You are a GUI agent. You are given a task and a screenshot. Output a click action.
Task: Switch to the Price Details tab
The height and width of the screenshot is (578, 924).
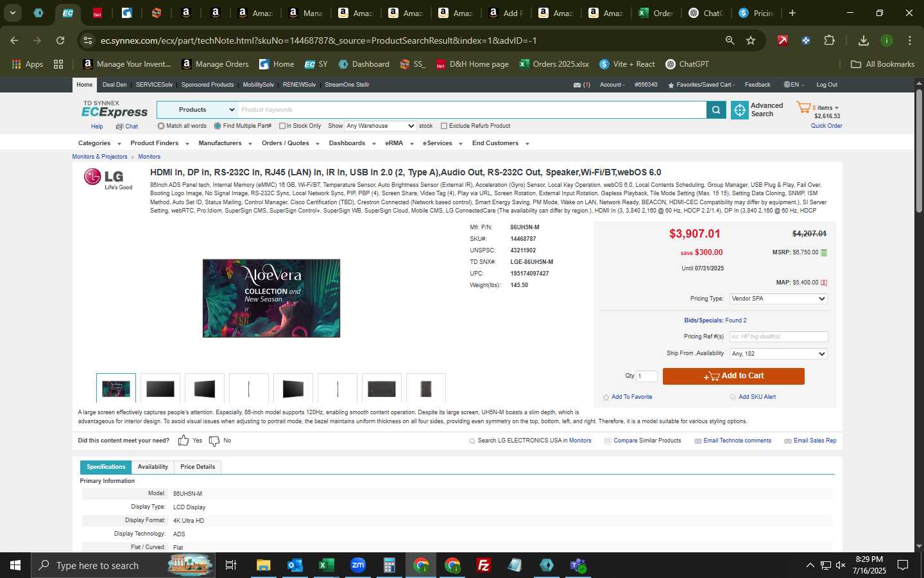pos(198,467)
